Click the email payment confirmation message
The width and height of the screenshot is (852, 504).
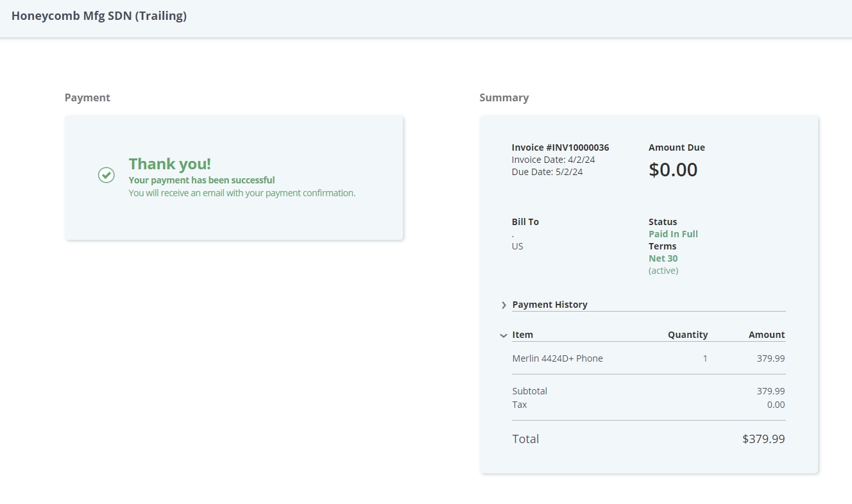242,193
